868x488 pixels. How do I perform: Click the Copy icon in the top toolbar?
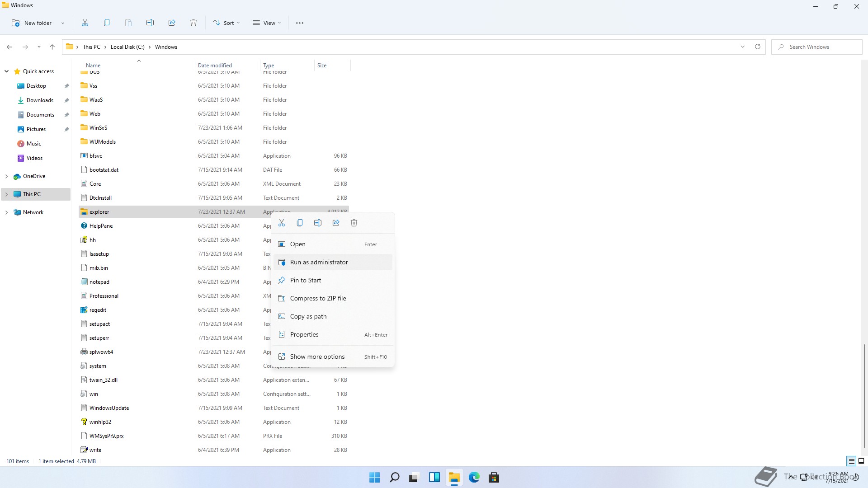[x=107, y=23]
